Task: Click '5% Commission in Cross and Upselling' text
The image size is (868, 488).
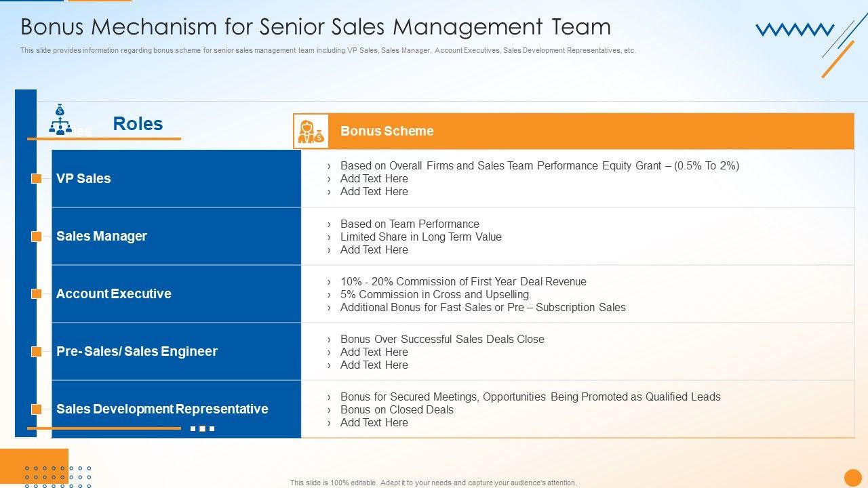Action: 434,295
